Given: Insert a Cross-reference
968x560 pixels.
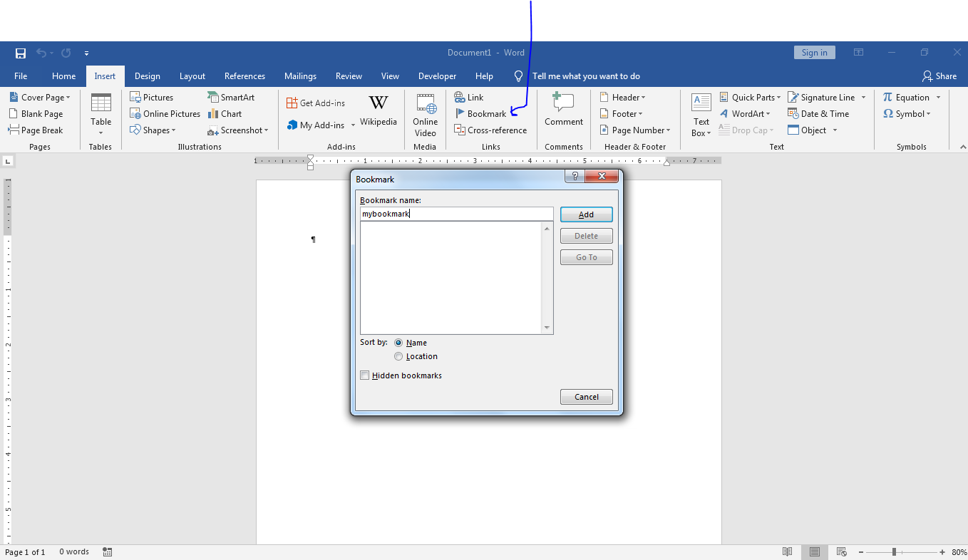Looking at the screenshot, I should click(490, 130).
